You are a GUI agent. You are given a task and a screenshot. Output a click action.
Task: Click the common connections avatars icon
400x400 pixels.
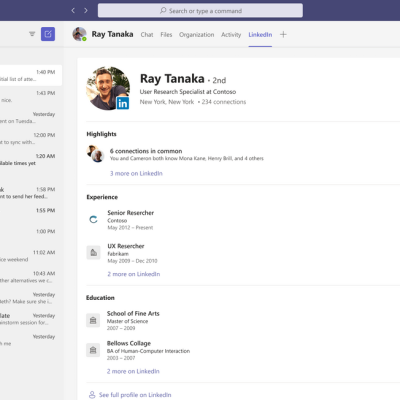(95, 154)
